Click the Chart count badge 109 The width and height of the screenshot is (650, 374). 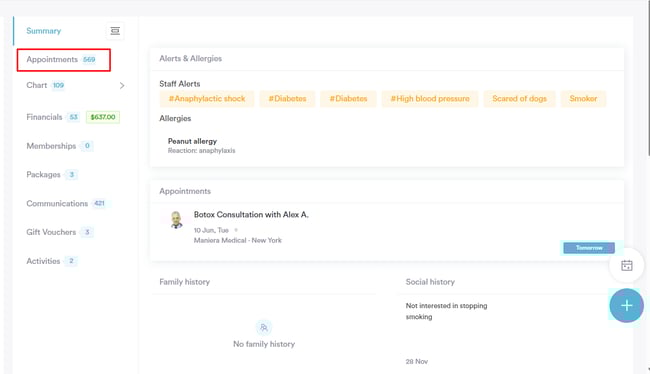coord(58,85)
